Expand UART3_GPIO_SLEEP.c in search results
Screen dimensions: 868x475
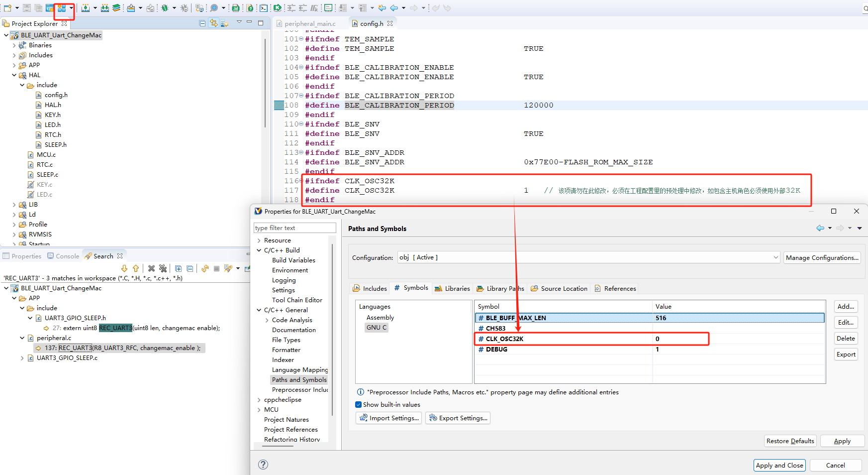click(22, 358)
